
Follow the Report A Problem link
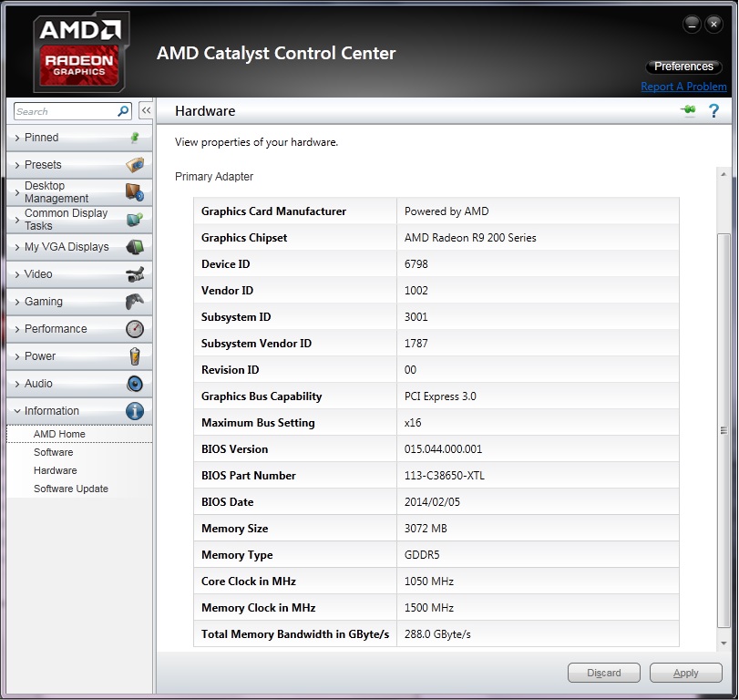pos(683,87)
